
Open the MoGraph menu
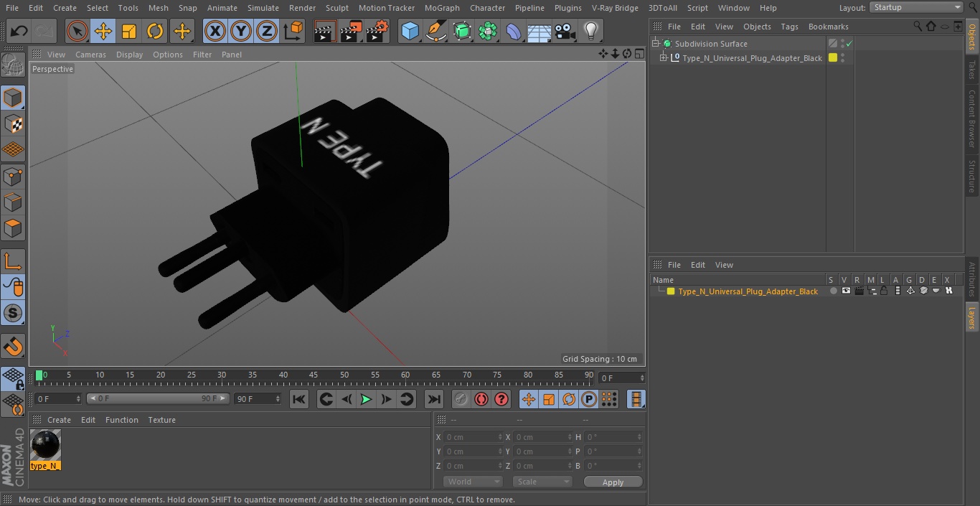coord(442,8)
